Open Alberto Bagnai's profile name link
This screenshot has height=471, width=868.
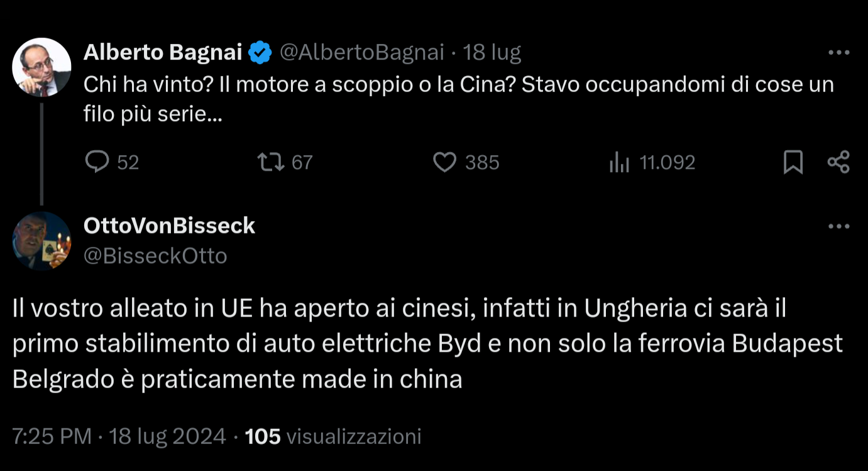[x=163, y=53]
